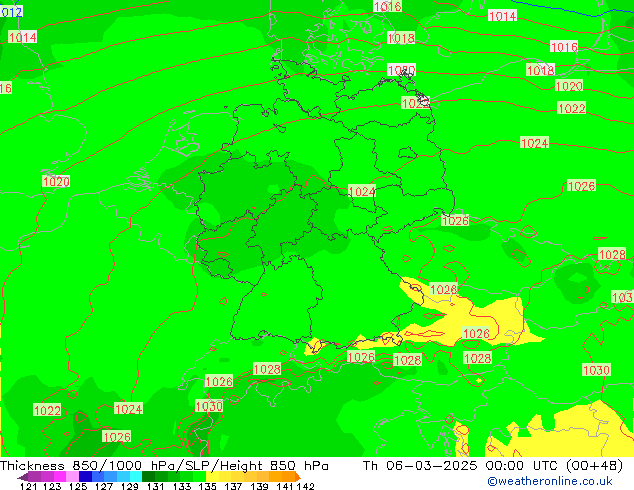The image size is (634, 490).
Task: Click the legend value 135
Action: point(207,486)
